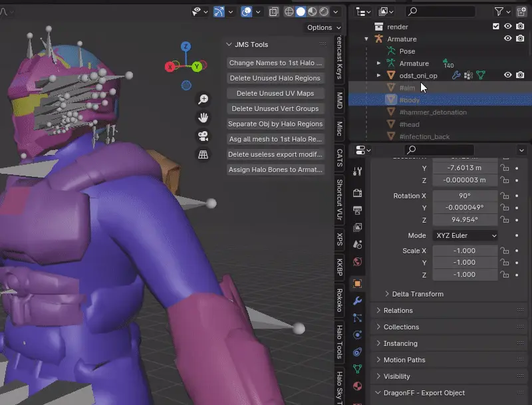The width and height of the screenshot is (532, 405).
Task: Open the outliner display mode dropdown
Action: coord(387,11)
